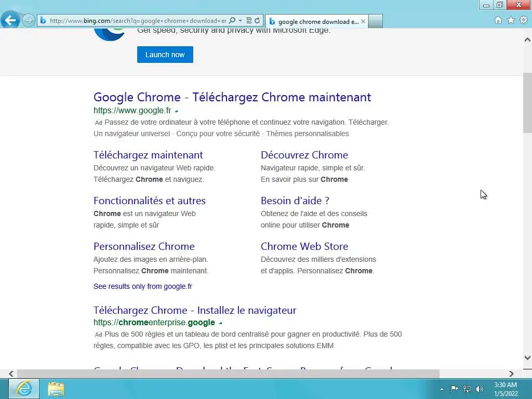
Task: Expand the arrow beside chromeenterprise.google URL
Action: point(220,323)
